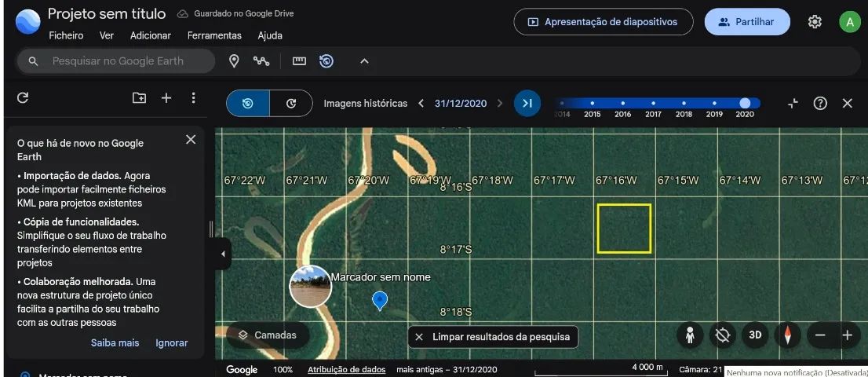Clear search results with Limpar resultados
The width and height of the screenshot is (868, 377).
(x=493, y=337)
